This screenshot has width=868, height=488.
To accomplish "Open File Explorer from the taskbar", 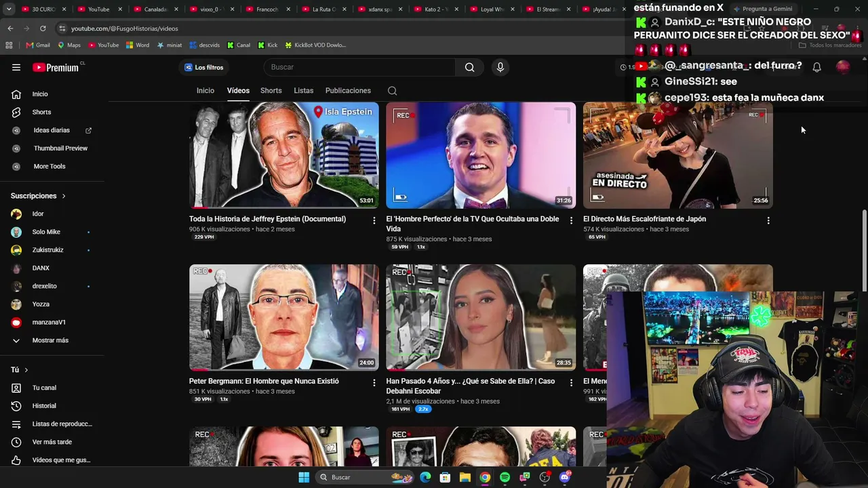I will (465, 477).
